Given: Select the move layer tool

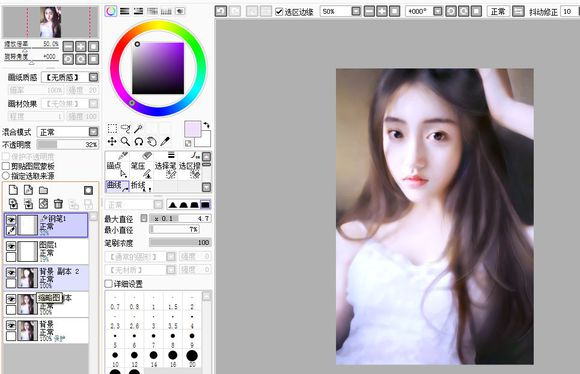Looking at the screenshot, I should tap(112, 142).
